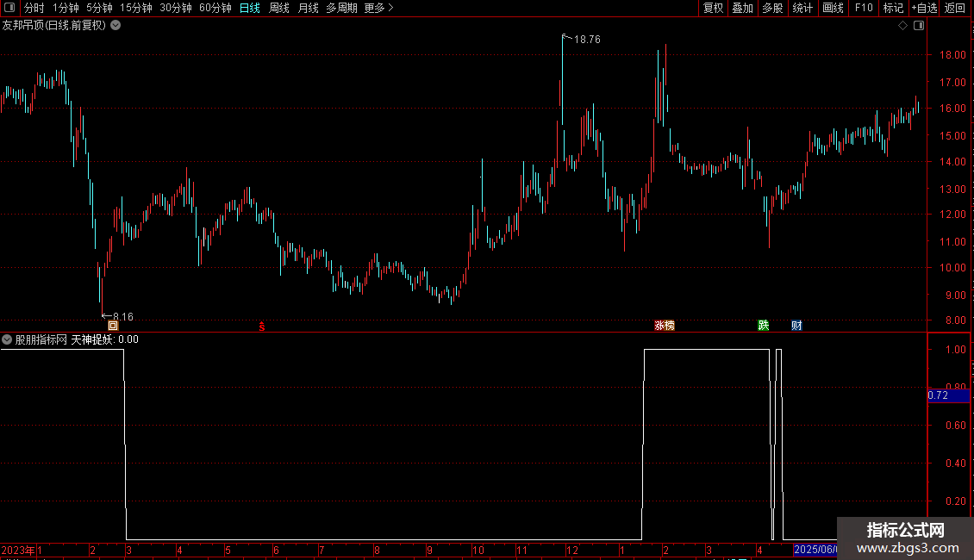Add stock with +自选 button

[x=924, y=8]
